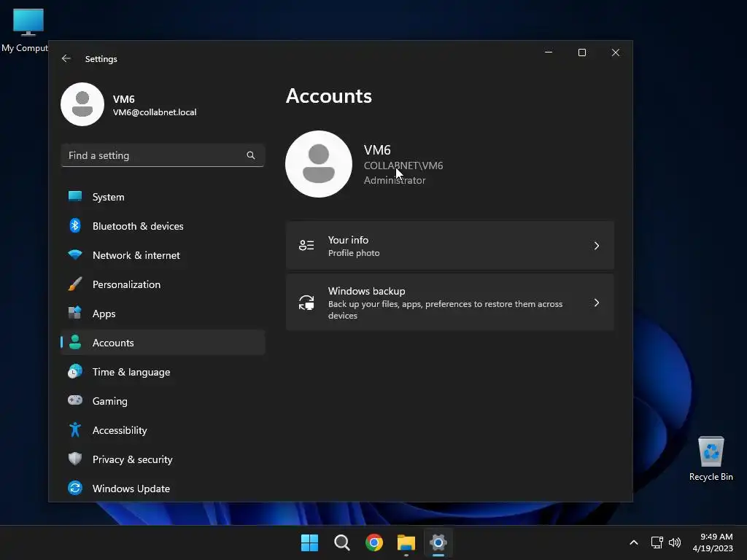This screenshot has height=560, width=747.
Task: Expand the Your info chevron
Action: 597,246
